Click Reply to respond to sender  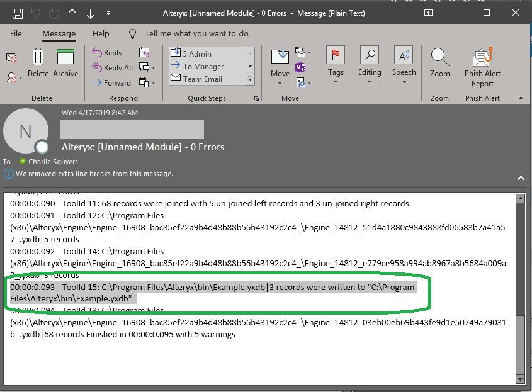click(110, 52)
